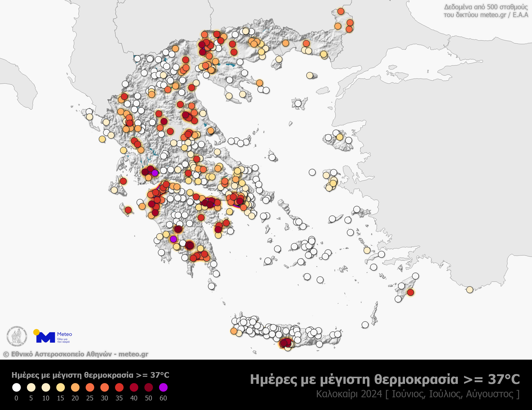Click the purple legend circle labeled 60
The image size is (532, 410).
tap(163, 387)
